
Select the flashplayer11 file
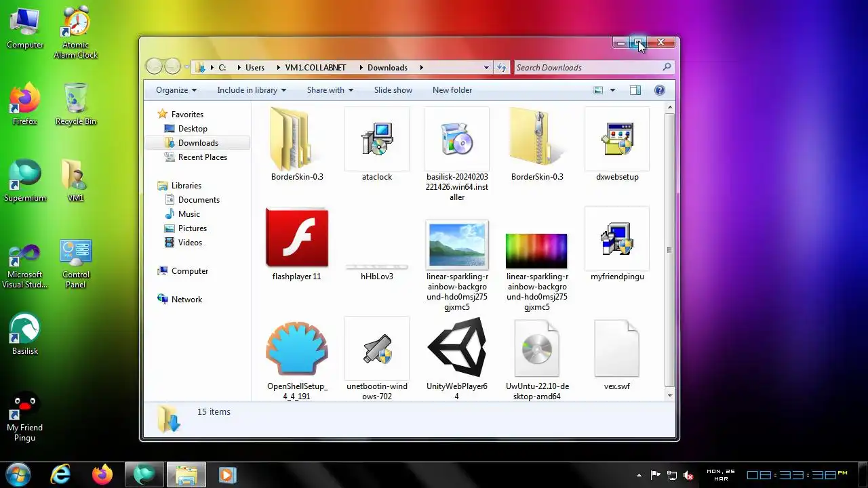coord(297,244)
